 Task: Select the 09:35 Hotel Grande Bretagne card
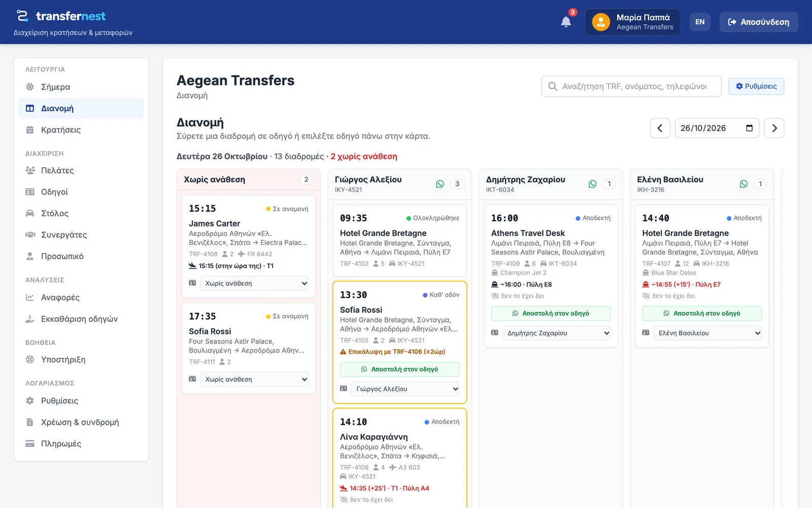[400, 240]
